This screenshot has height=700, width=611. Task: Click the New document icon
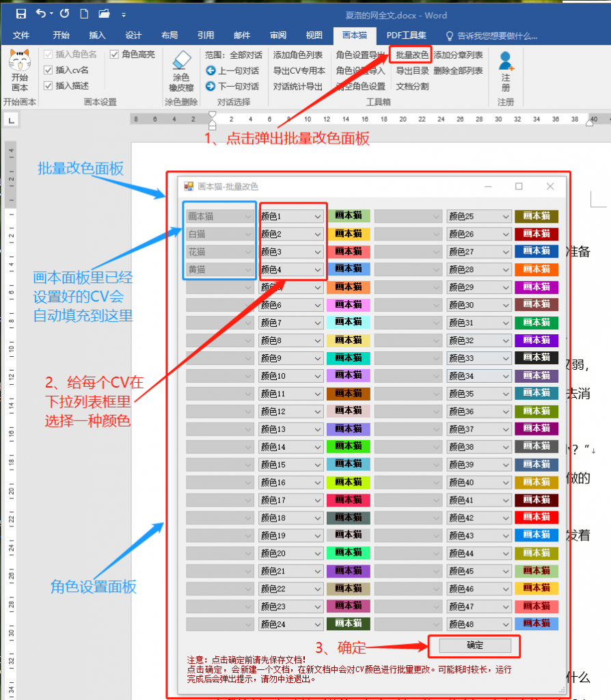pos(84,14)
